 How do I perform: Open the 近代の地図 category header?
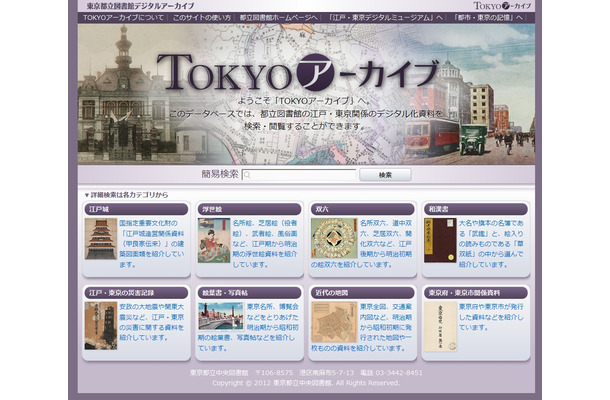point(363,293)
